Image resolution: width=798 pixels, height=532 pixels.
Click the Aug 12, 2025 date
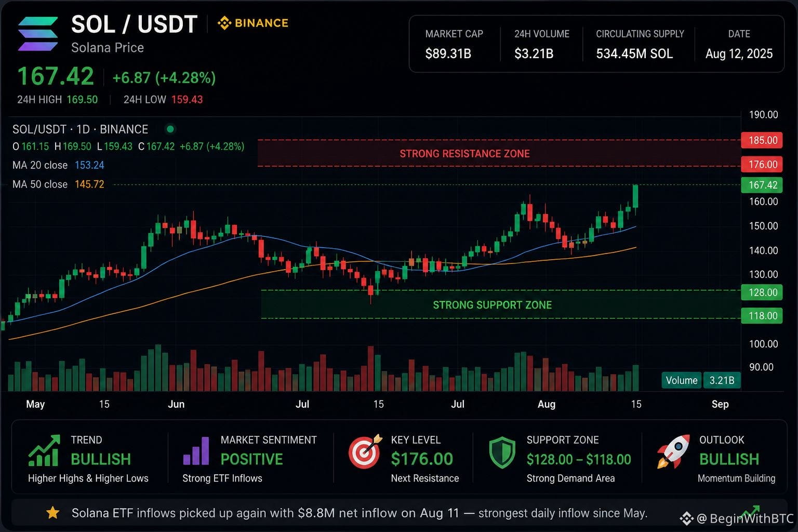(x=739, y=54)
